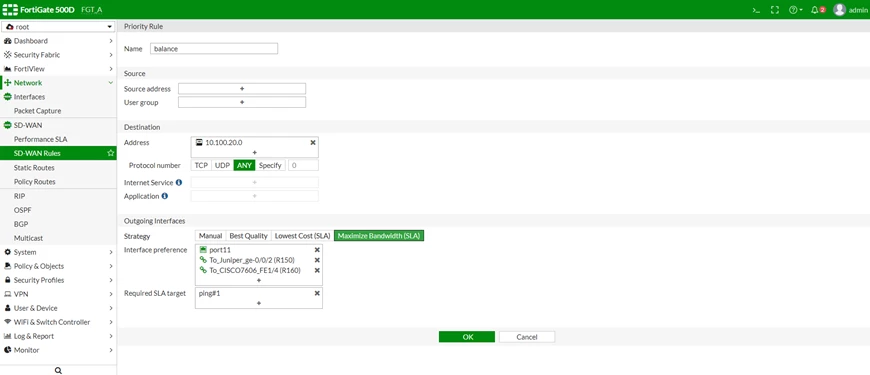Viewport: 870px width, 375px height.
Task: Add another required SLA target
Action: 259,303
